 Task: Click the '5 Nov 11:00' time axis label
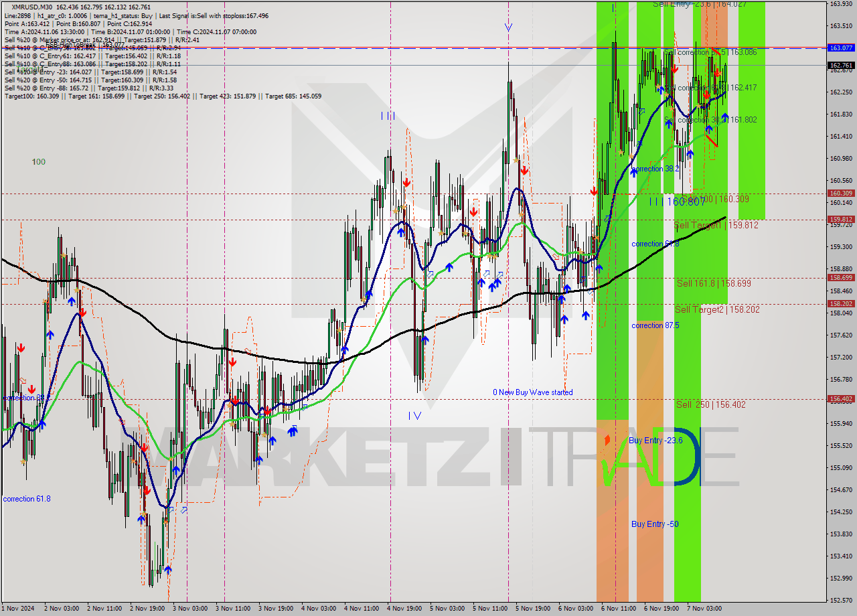489,609
